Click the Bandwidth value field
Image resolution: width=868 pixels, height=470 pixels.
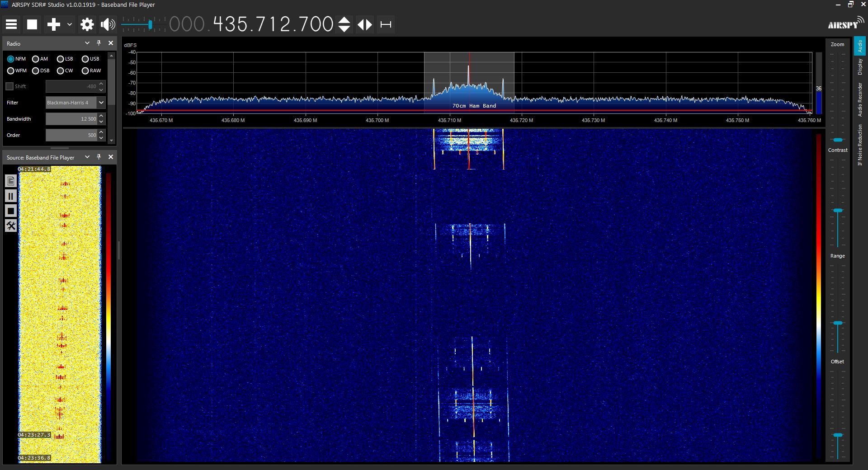pos(71,119)
